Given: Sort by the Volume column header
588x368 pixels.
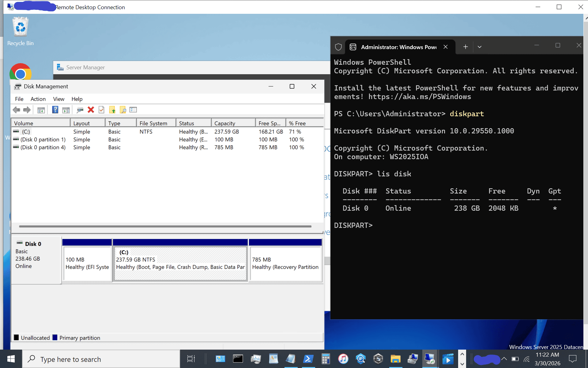Looking at the screenshot, I should (40, 123).
